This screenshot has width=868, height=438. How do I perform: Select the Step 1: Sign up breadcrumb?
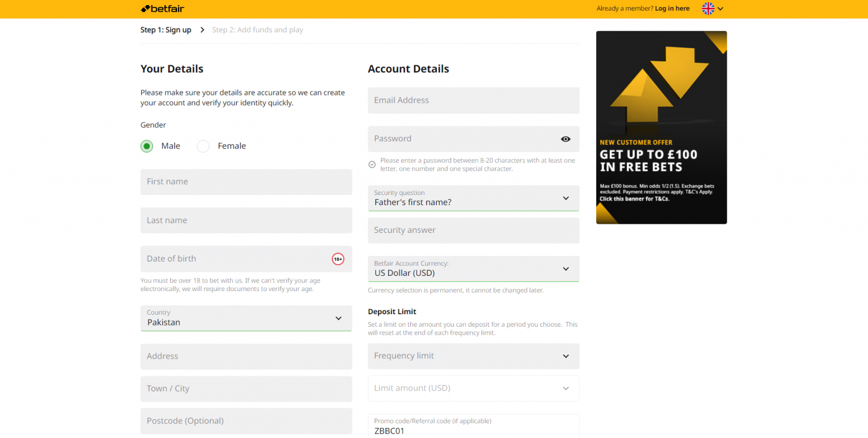coord(166,30)
